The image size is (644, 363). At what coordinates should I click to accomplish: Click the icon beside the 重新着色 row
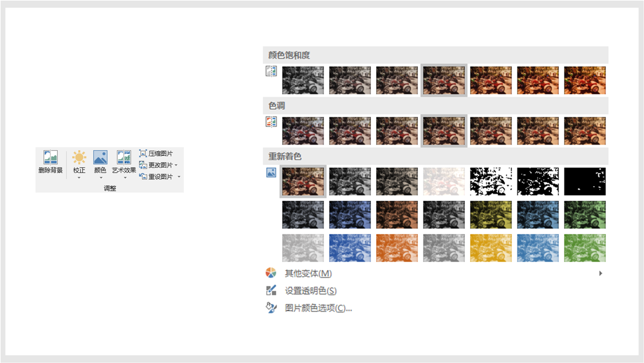pyautogui.click(x=271, y=172)
